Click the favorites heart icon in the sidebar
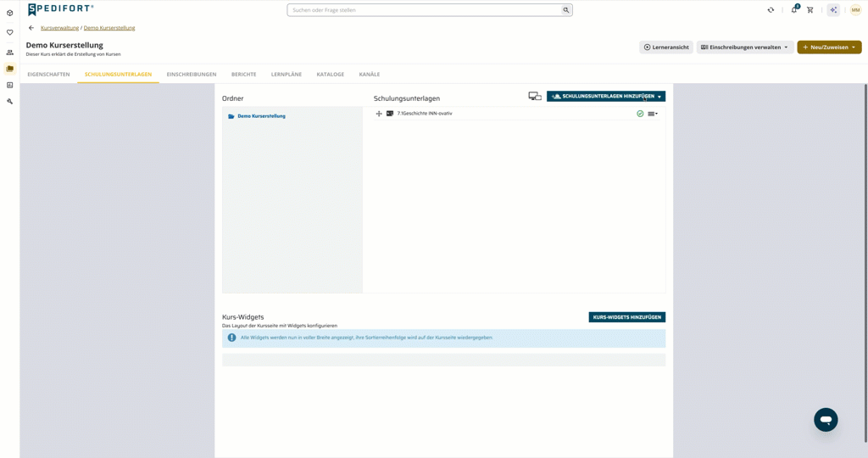This screenshot has height=458, width=868. 9,33
